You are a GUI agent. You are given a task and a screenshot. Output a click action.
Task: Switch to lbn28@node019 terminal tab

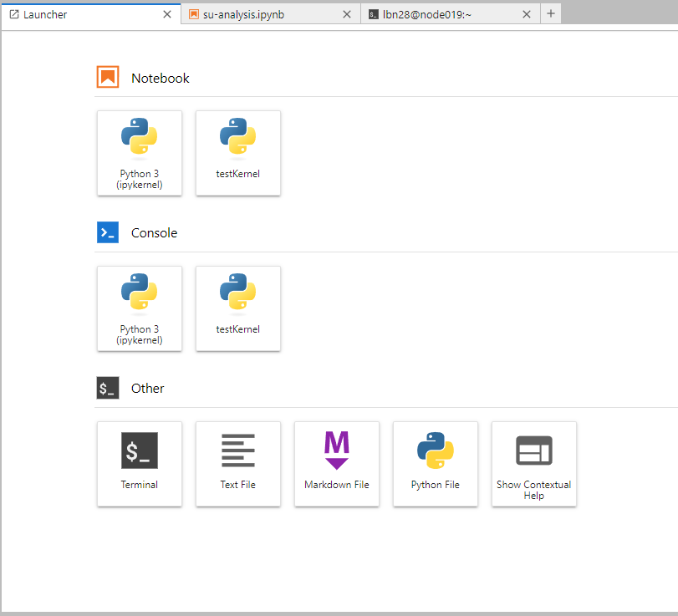click(450, 14)
